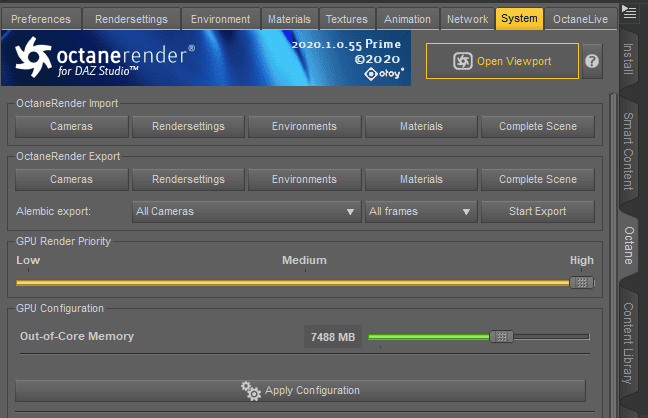Click the 7488 MB memory value field

[x=333, y=337]
